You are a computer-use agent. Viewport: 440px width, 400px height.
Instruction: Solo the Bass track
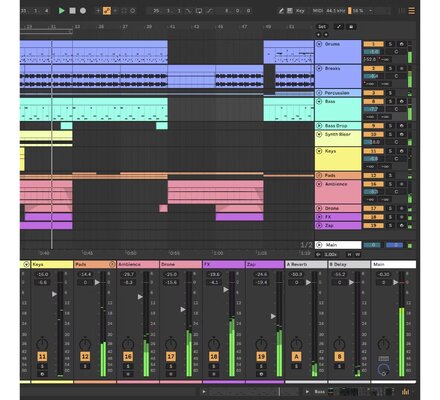point(390,101)
